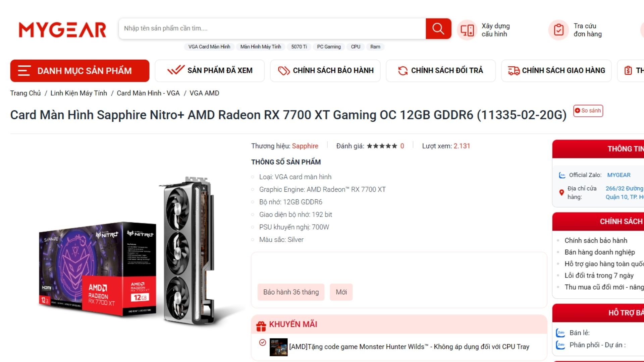
Task: Click the order lookup clipboard icon
Action: (558, 30)
